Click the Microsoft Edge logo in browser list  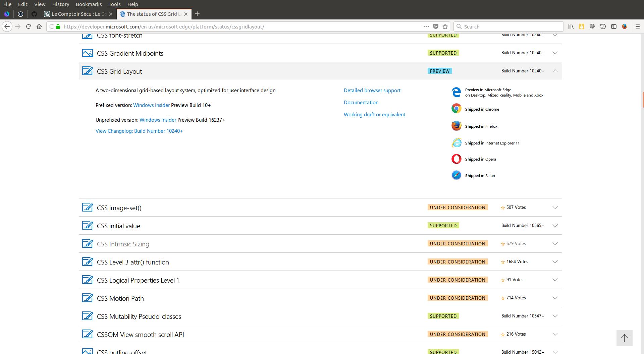[456, 92]
